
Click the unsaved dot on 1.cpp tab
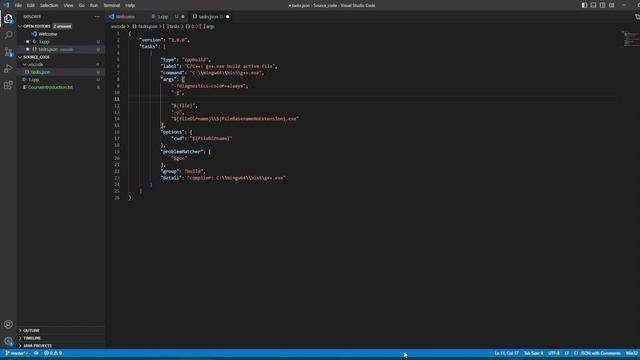[x=182, y=17]
